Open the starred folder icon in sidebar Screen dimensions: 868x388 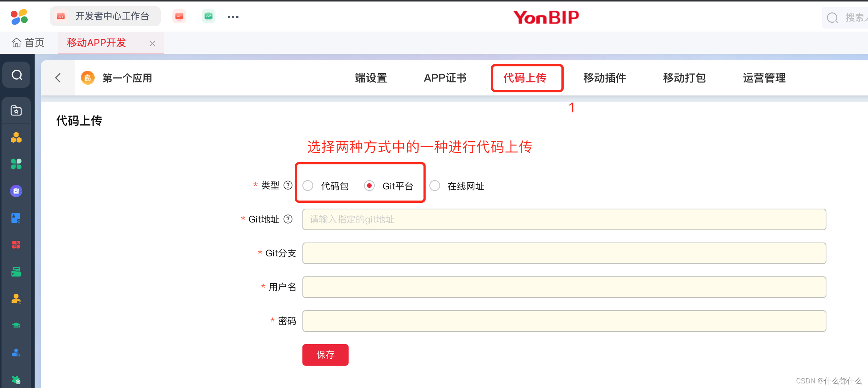point(16,110)
